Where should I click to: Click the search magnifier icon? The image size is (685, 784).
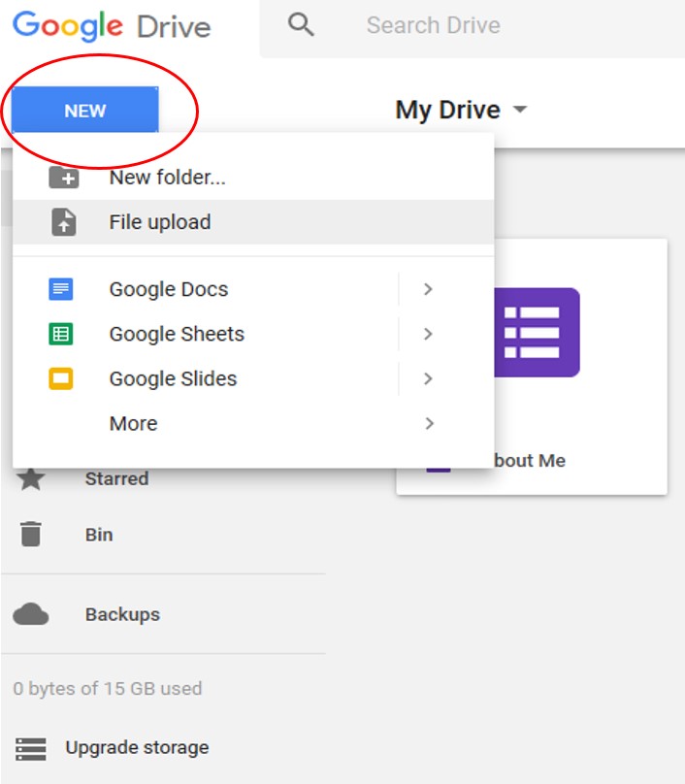pos(301,24)
